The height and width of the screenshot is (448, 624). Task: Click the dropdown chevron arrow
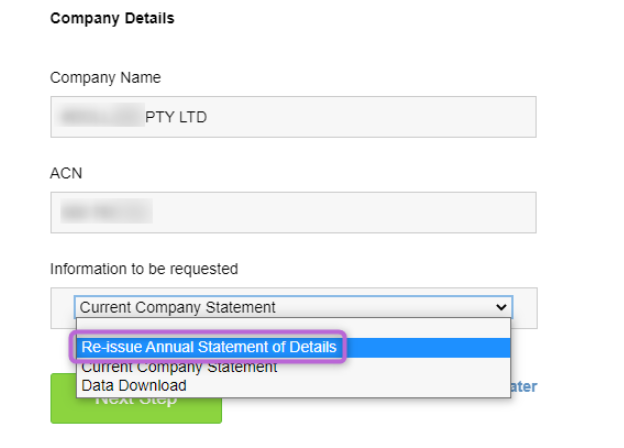click(501, 307)
